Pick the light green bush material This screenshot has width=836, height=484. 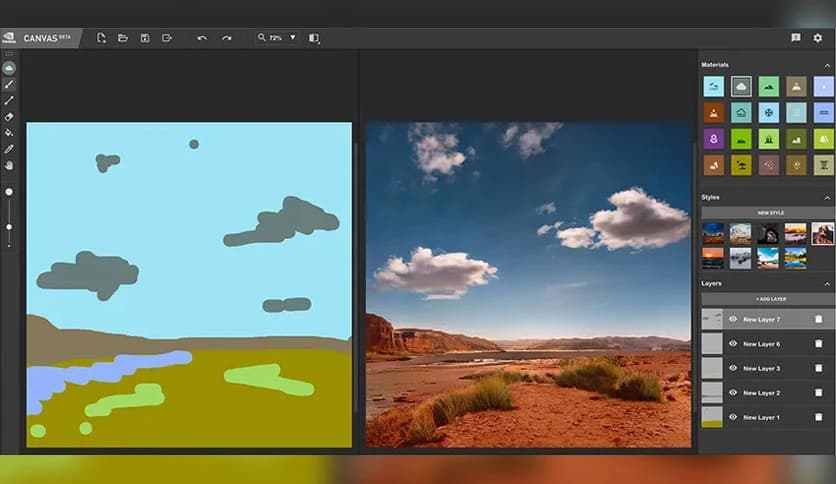(768, 139)
